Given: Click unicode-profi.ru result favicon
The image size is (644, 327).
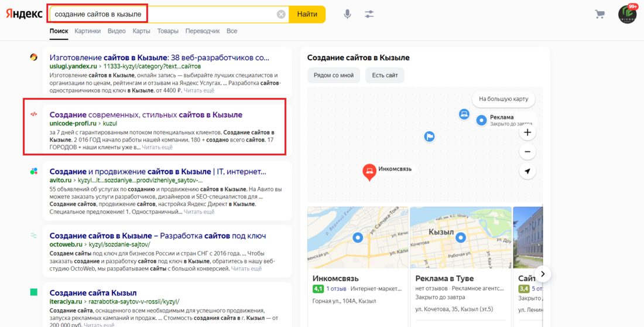Looking at the screenshot, I should pos(34,114).
